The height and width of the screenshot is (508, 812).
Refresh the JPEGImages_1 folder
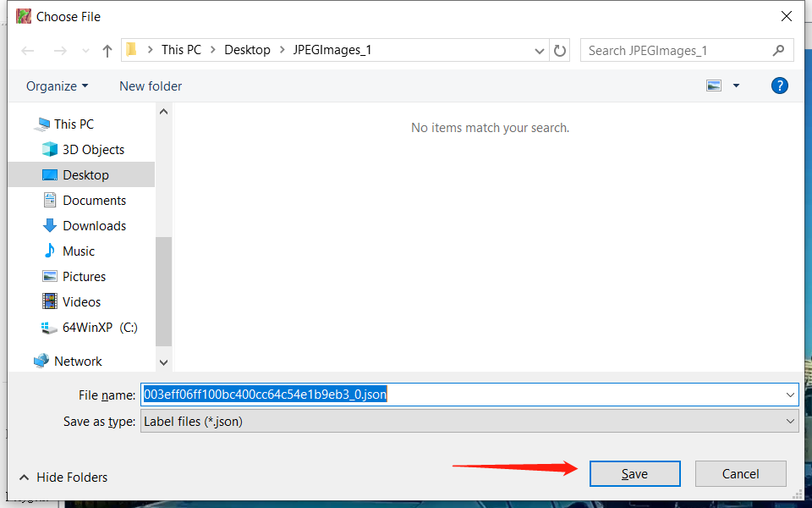pos(559,51)
